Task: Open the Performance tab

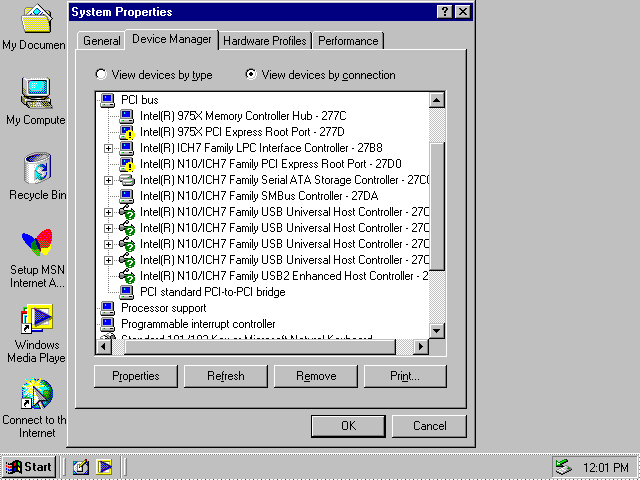Action: [348, 41]
